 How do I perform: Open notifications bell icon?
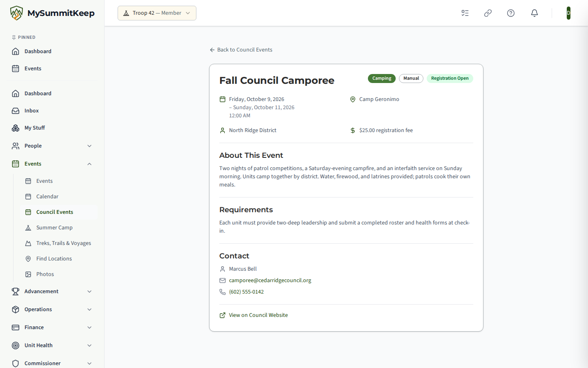[535, 13]
